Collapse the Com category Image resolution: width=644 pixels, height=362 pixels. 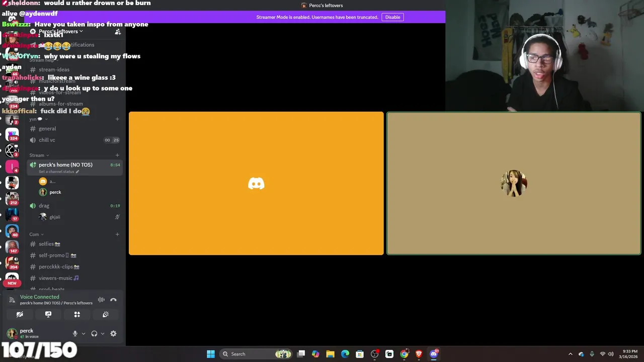[x=36, y=234]
